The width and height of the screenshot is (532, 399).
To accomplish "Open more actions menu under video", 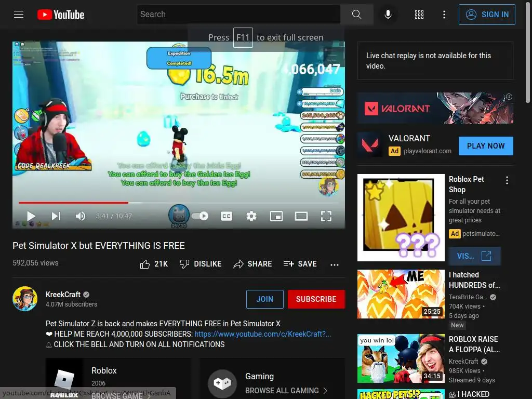I will coord(335,264).
